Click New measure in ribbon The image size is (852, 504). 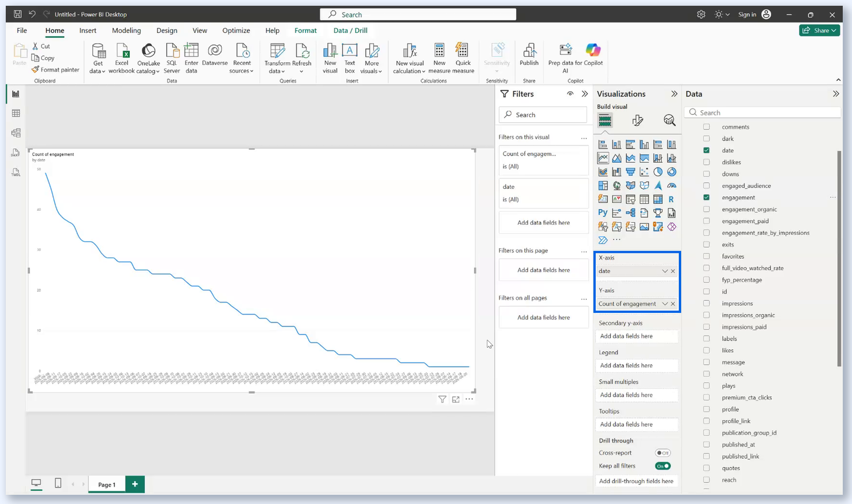coord(439,58)
